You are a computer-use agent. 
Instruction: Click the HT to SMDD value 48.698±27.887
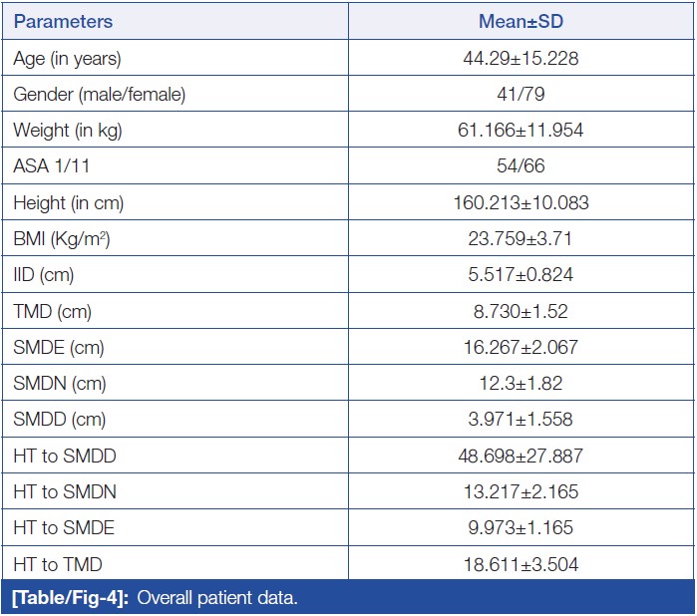click(x=521, y=456)
